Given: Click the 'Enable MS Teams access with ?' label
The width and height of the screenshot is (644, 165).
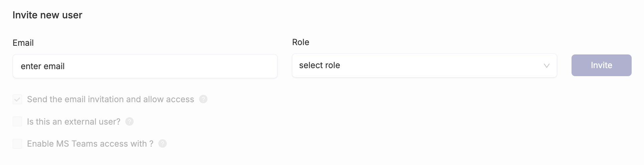Looking at the screenshot, I should coord(90,144).
